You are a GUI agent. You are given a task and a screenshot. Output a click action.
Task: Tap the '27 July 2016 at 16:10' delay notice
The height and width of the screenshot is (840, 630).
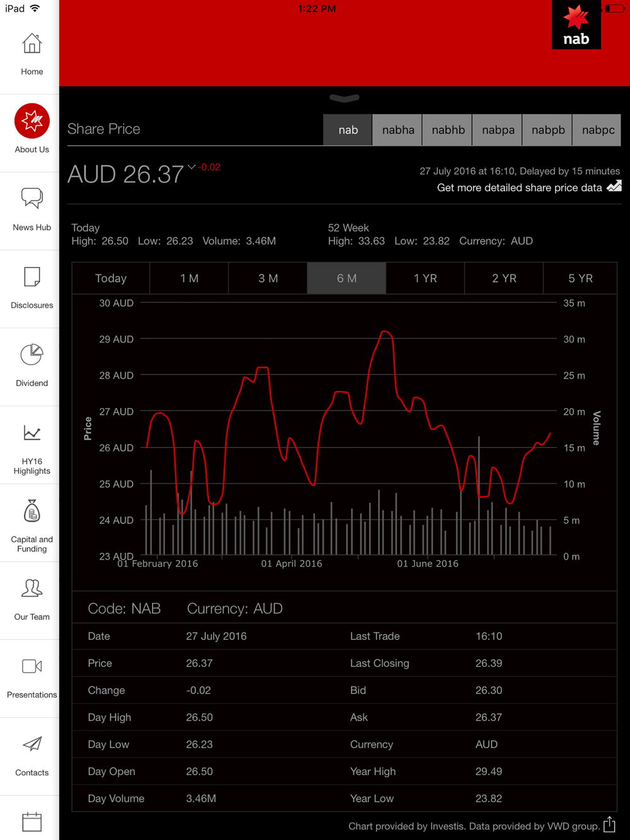tap(520, 171)
